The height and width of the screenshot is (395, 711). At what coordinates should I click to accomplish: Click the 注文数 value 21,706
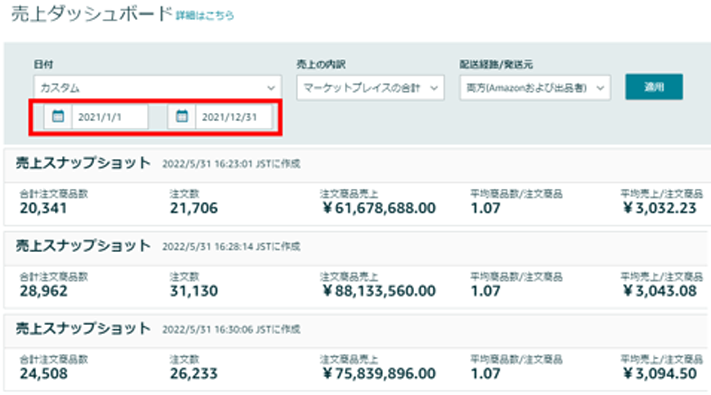[x=194, y=208]
